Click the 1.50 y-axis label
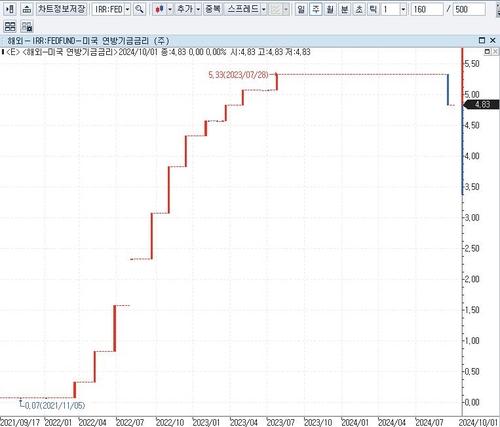Viewport: 500px width, 427px height. (472, 310)
